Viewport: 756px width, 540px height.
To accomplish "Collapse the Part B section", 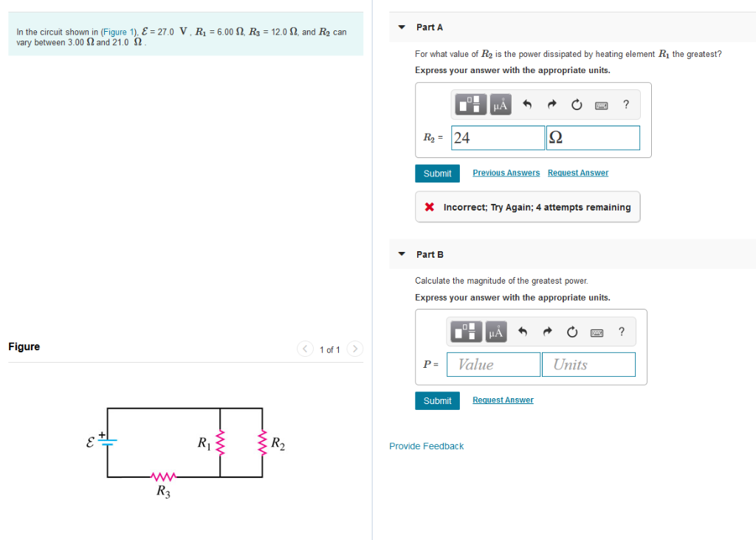I will (x=401, y=253).
